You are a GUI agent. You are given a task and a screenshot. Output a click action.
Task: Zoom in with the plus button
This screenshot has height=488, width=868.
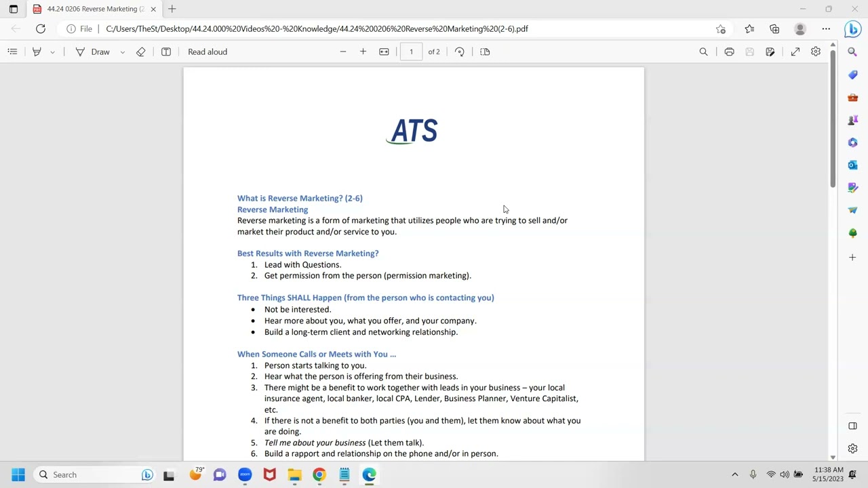pos(363,52)
